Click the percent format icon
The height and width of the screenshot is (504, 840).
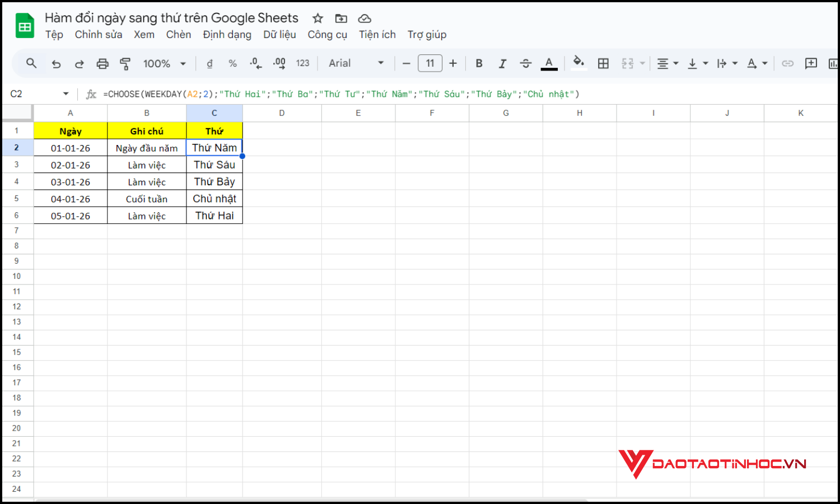pyautogui.click(x=232, y=63)
